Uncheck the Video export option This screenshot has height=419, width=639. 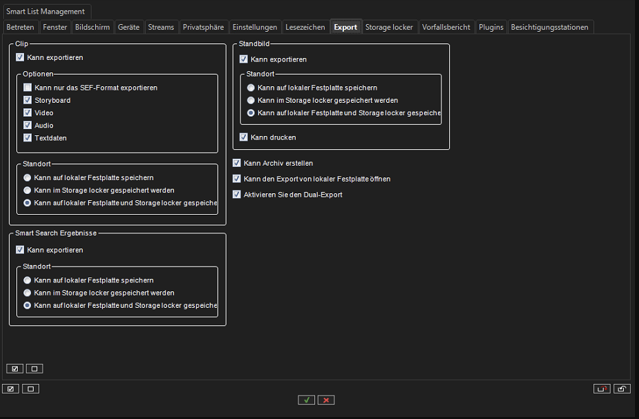pos(27,112)
